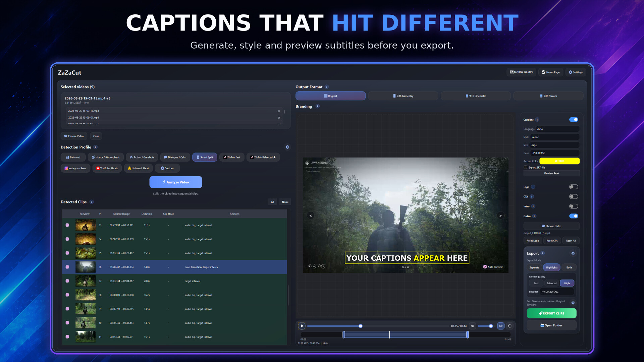The image size is (644, 362).
Task: Choose the YouTube Shorts detection profile
Action: point(107,168)
